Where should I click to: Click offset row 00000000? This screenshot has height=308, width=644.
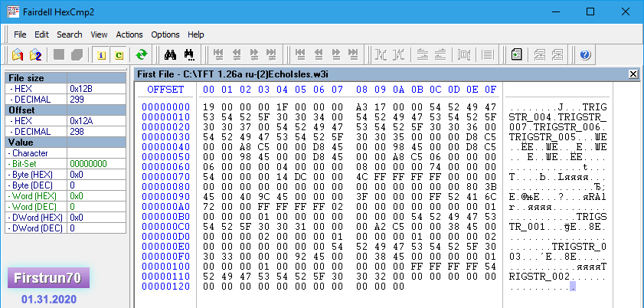166,106
